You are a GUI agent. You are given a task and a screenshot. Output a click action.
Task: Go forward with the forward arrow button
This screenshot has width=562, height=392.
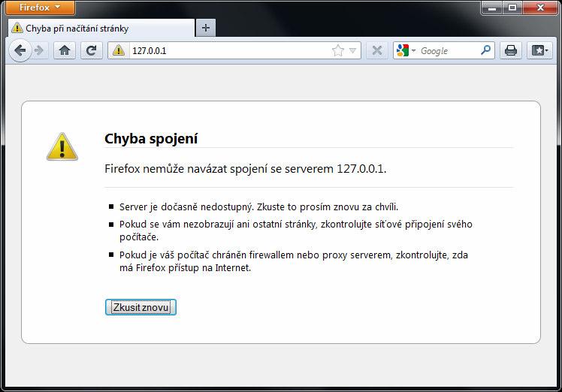pos(39,50)
